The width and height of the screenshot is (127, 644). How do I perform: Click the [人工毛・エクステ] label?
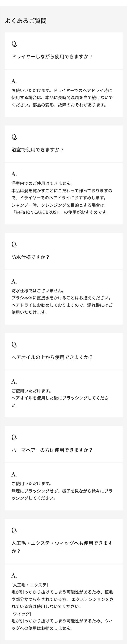(30, 585)
